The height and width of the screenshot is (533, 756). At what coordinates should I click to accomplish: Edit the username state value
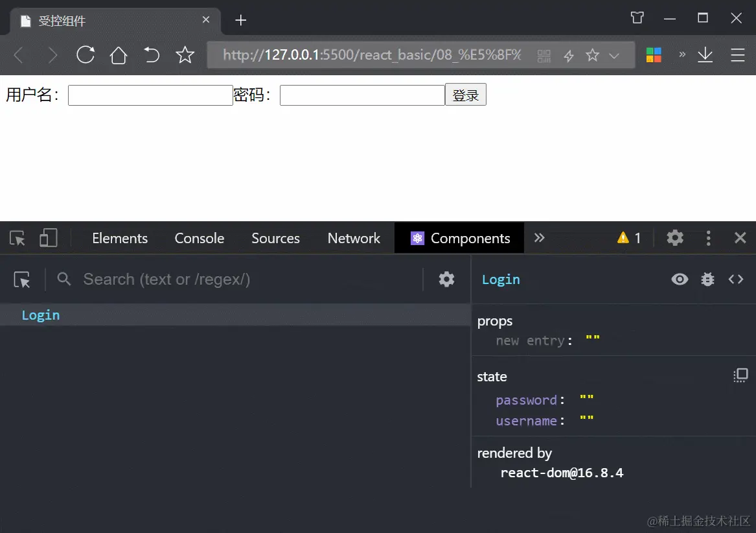click(587, 420)
